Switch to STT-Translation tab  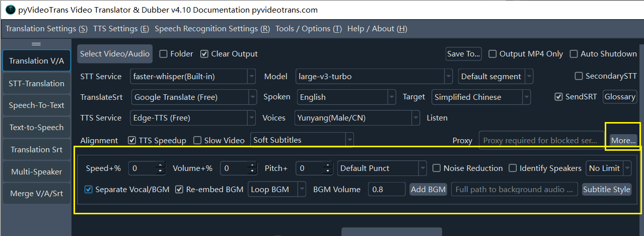coord(36,83)
